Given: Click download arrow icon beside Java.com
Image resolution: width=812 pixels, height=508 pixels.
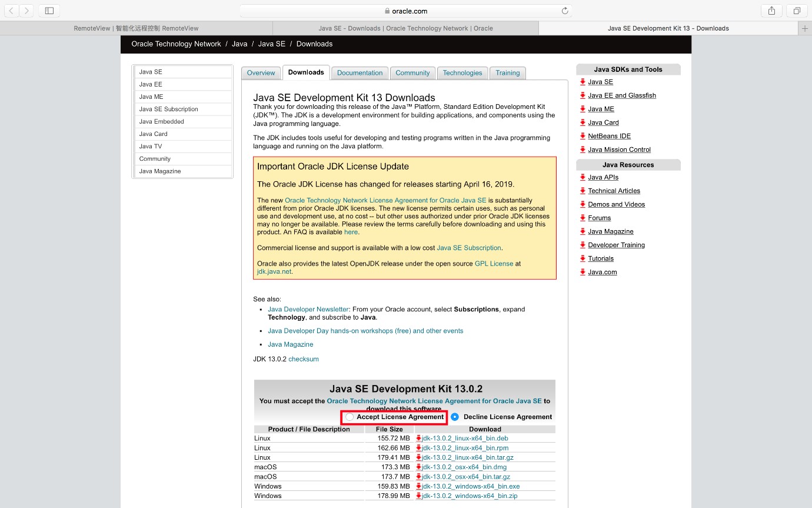Looking at the screenshot, I should point(583,272).
